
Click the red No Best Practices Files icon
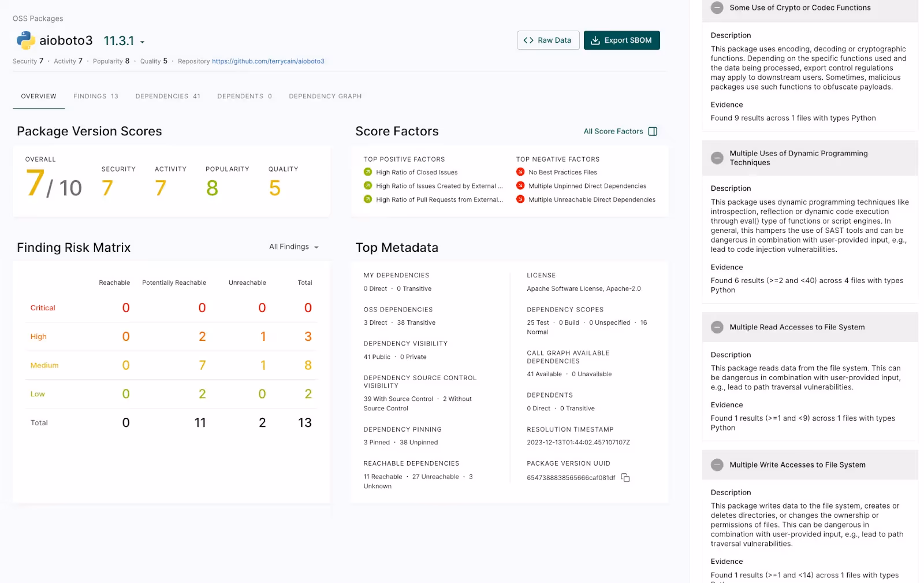(520, 172)
